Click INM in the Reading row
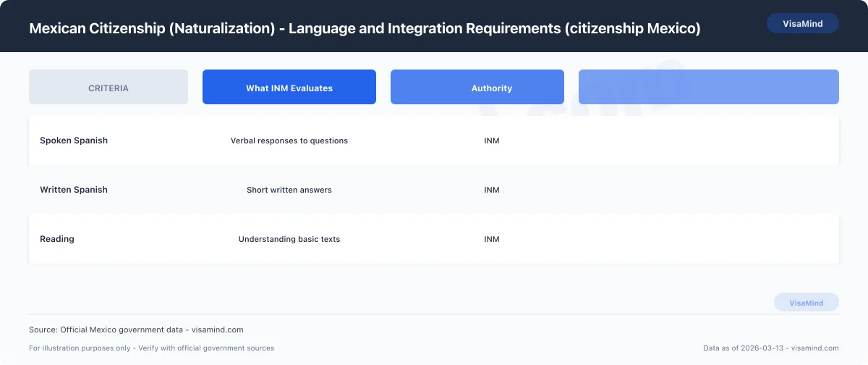Screen dimensions: 868x365 click(x=492, y=239)
